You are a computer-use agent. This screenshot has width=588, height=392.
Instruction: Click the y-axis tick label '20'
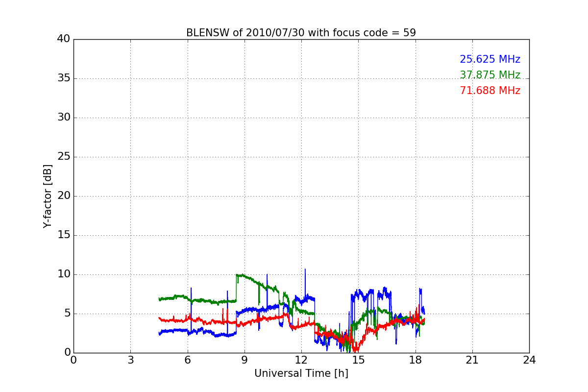64,196
